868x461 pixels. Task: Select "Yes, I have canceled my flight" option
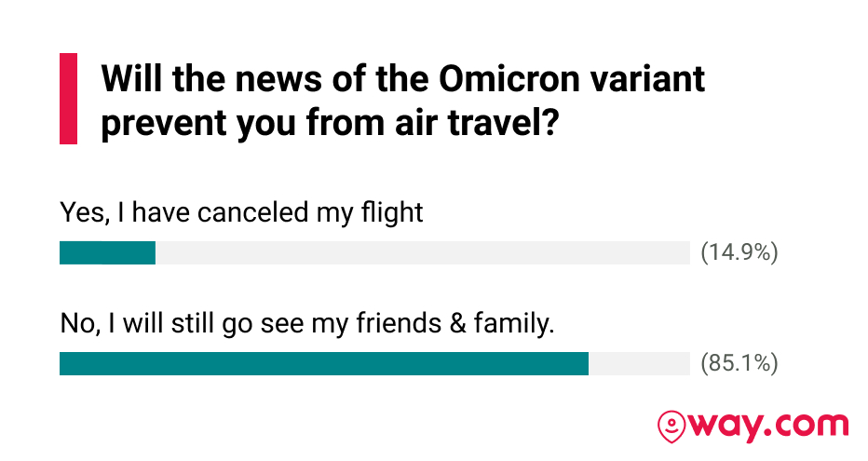point(241,212)
